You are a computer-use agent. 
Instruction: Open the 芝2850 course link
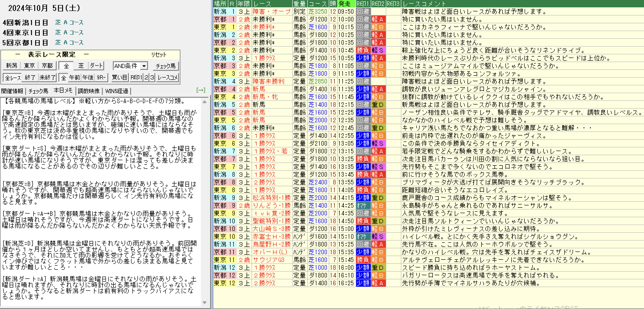pyautogui.click(x=318, y=81)
